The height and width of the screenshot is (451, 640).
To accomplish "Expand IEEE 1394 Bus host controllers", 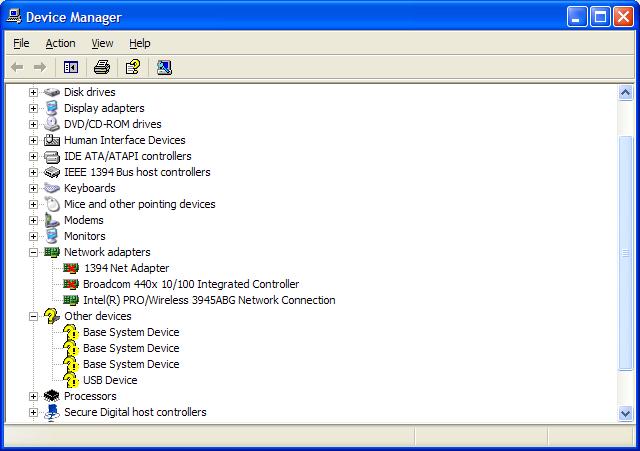I will pyautogui.click(x=33, y=172).
